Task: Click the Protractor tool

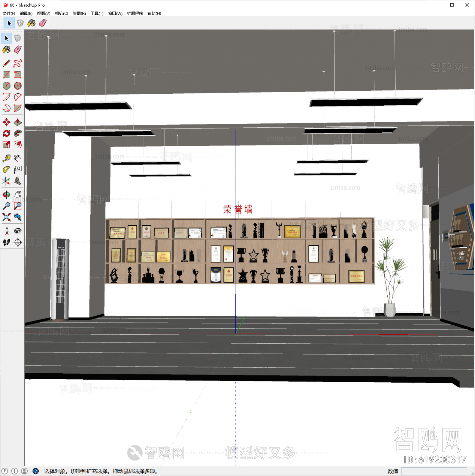Action: tap(7, 170)
